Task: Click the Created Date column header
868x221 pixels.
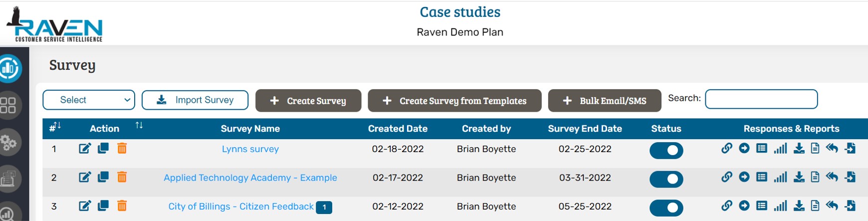Action: [x=398, y=128]
